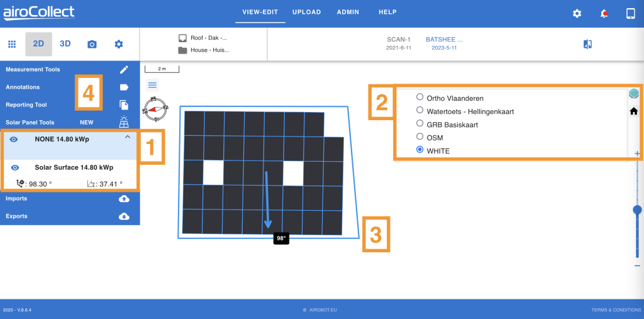The image size is (644, 319).
Task: Open the hamburger menu above the compass
Action: pos(152,85)
